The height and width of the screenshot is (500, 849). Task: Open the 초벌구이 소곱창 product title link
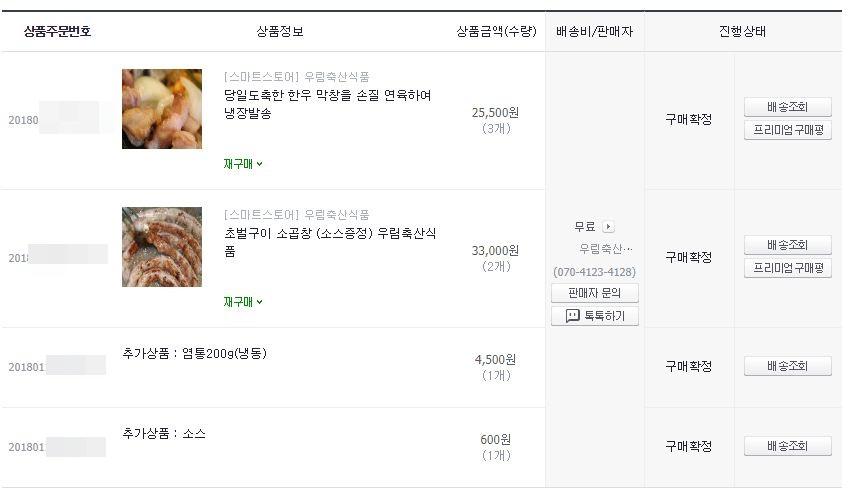(330, 242)
